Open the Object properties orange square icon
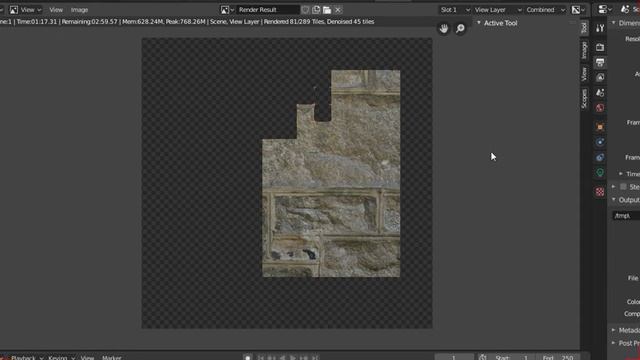The image size is (640, 360). (x=600, y=127)
